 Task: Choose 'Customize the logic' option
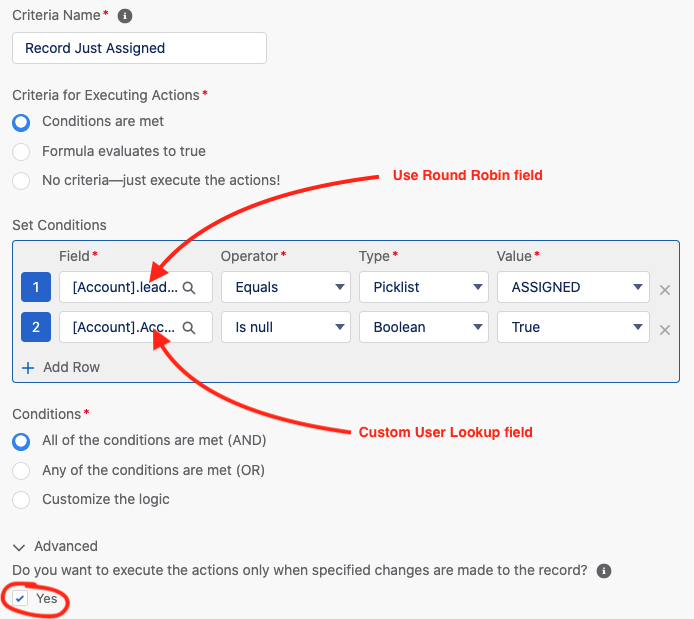(21, 500)
